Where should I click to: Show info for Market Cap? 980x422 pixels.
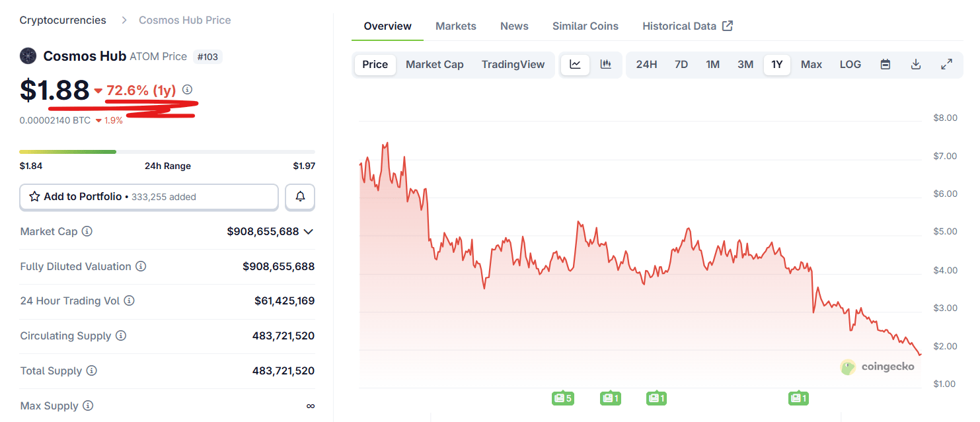coord(87,232)
